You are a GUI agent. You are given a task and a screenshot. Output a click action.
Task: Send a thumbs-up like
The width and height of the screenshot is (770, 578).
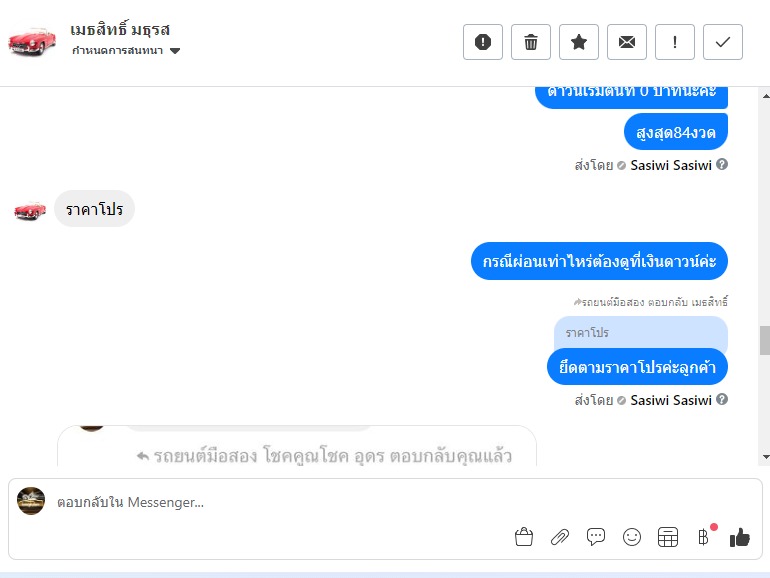click(740, 537)
